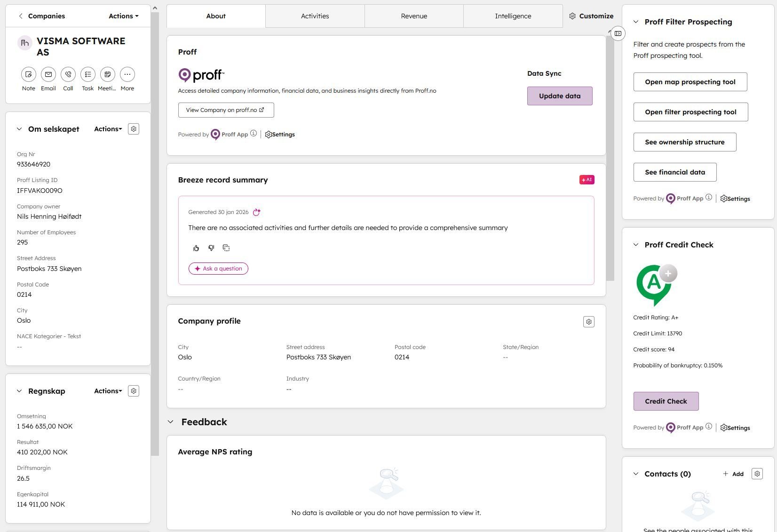777x532 pixels.
Task: Open the Regnskap card settings gear
Action: point(134,391)
